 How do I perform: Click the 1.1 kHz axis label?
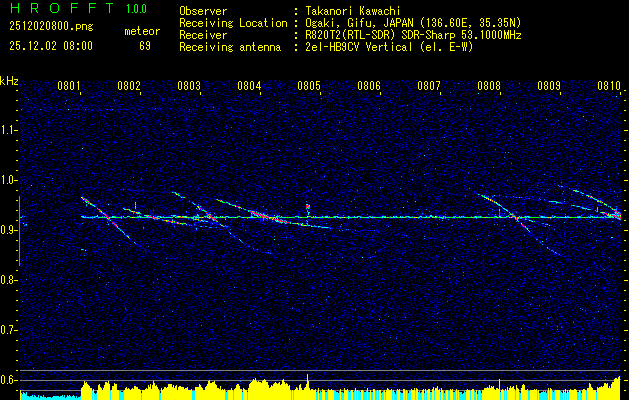(x=8, y=130)
